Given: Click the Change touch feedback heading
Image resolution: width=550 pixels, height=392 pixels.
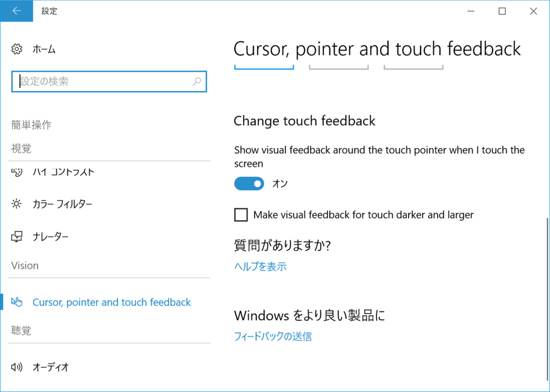Looking at the screenshot, I should (305, 121).
